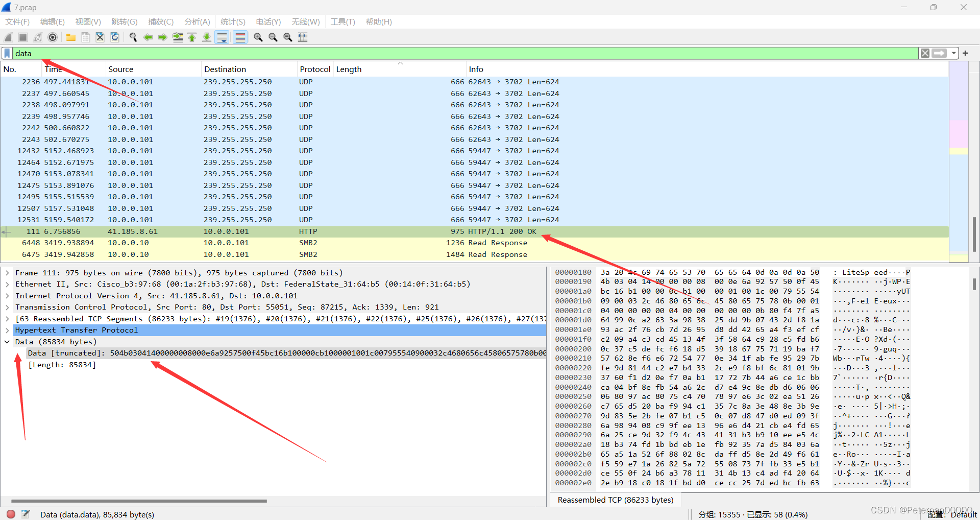Open the 编辑(E) menu

click(53, 22)
